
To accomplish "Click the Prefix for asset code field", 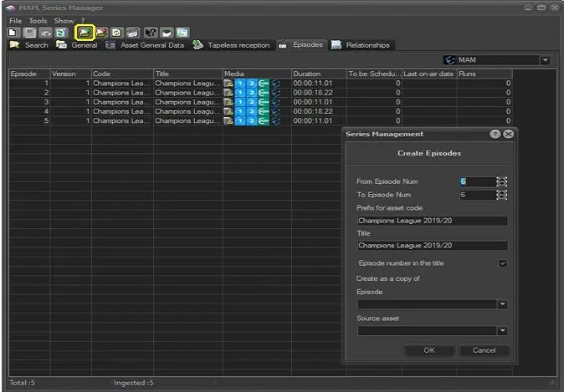I will pos(432,221).
